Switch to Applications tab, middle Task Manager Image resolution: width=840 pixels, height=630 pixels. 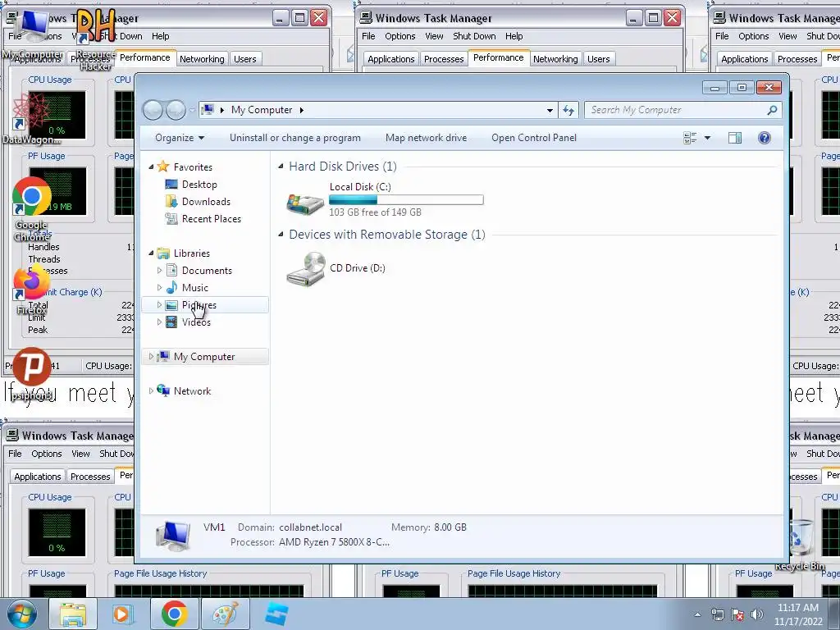point(391,59)
